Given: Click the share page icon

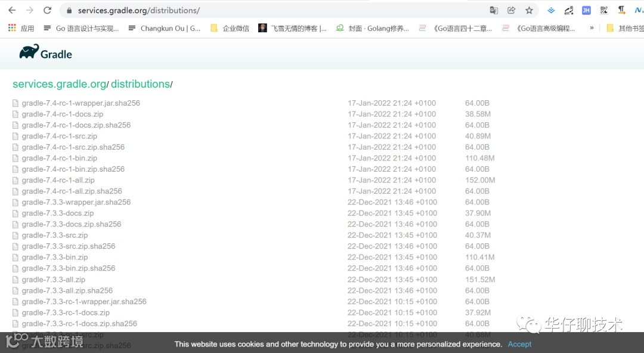Looking at the screenshot, I should [x=512, y=10].
